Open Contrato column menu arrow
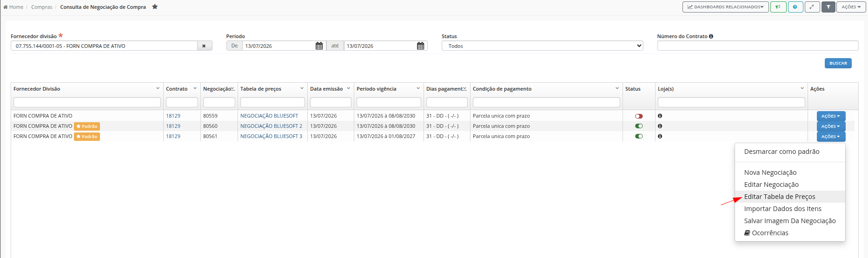This screenshot has height=258, width=868. pyautogui.click(x=195, y=88)
